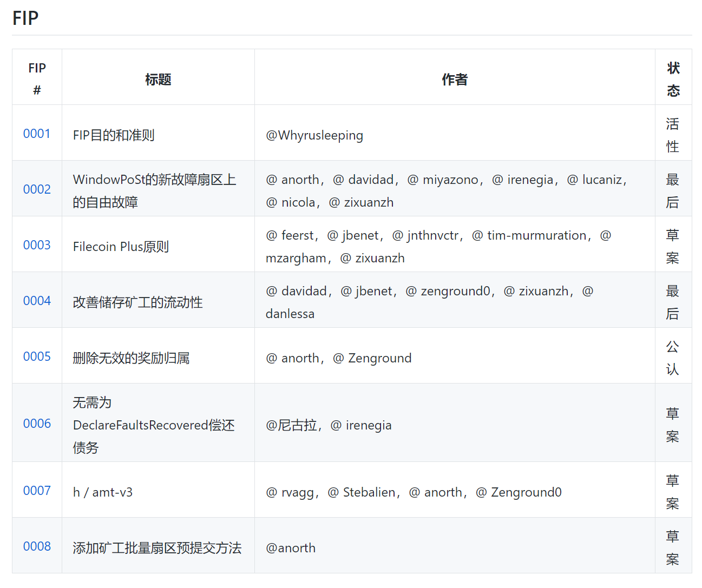Open FIP 0007 h / amt-v3 link
Viewport: 702px width, 588px height.
tap(36, 491)
